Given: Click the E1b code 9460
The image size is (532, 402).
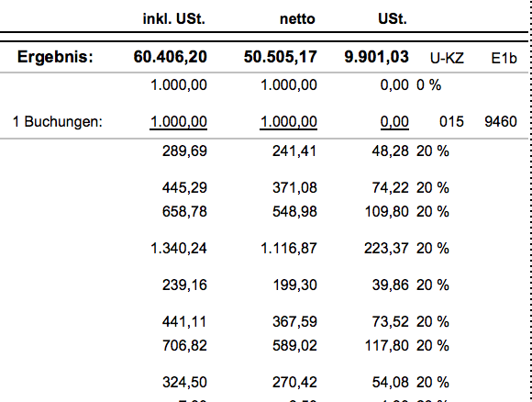Looking at the screenshot, I should [x=501, y=121].
